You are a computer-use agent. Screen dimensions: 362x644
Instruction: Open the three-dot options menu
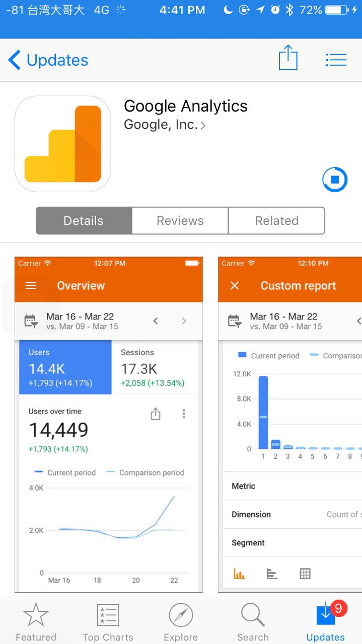(x=184, y=414)
